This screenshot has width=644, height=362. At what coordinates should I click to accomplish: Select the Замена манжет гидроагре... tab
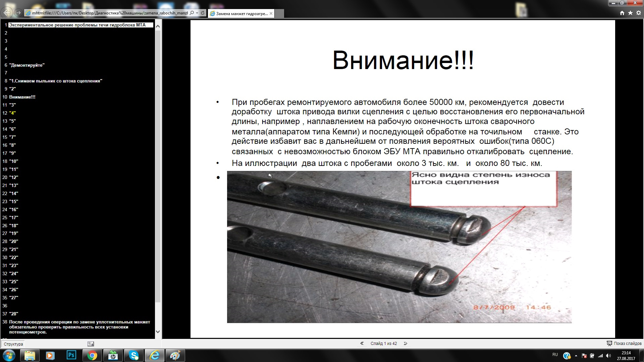pyautogui.click(x=241, y=14)
